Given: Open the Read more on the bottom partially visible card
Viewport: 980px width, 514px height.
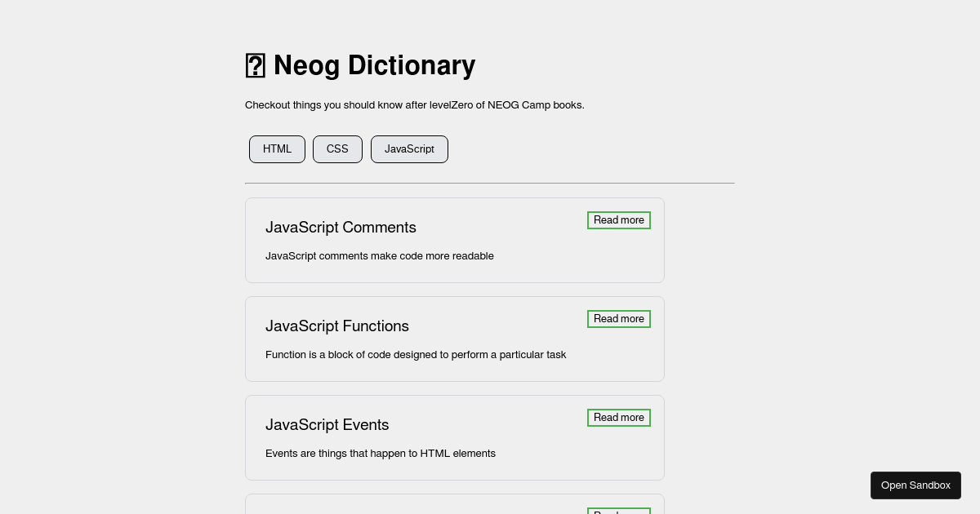Looking at the screenshot, I should click(618, 512).
